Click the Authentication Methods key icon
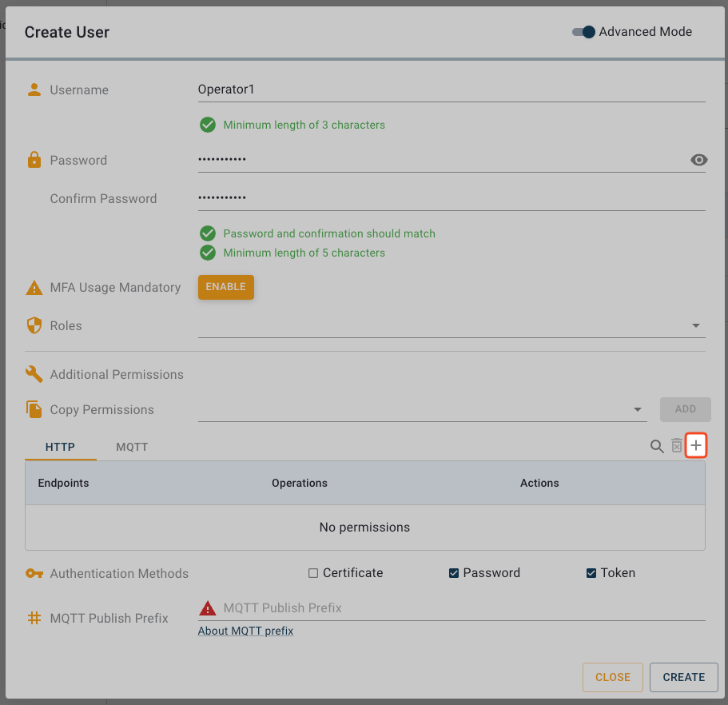 (34, 573)
